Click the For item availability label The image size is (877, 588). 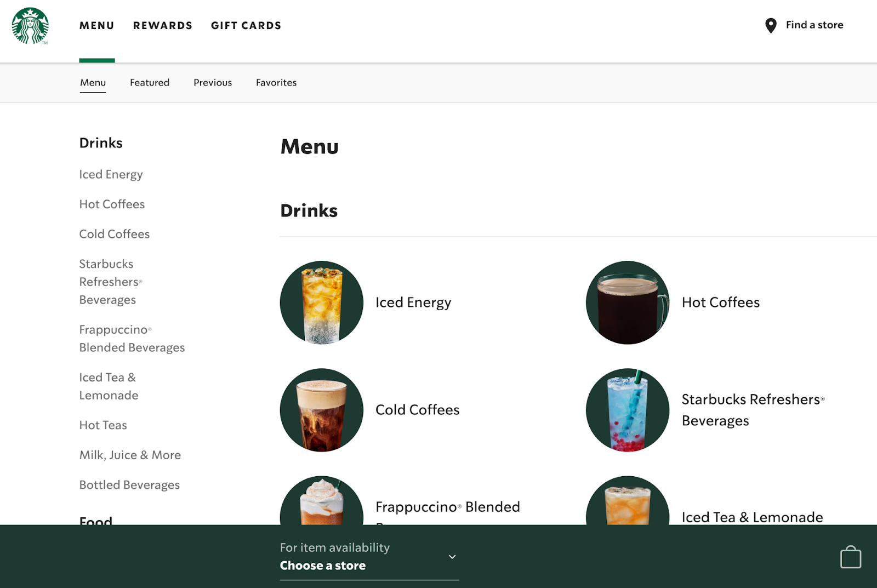(x=335, y=547)
